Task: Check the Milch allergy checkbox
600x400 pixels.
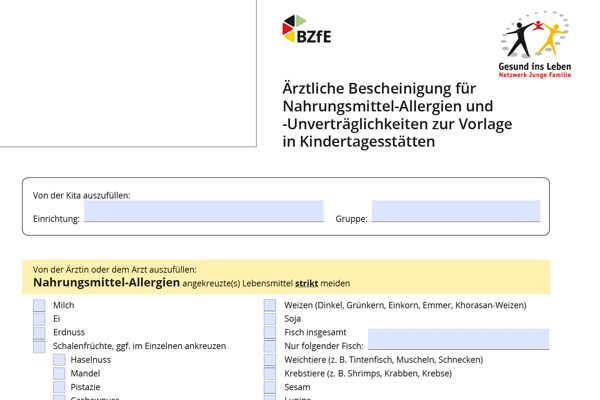Action: coord(39,305)
